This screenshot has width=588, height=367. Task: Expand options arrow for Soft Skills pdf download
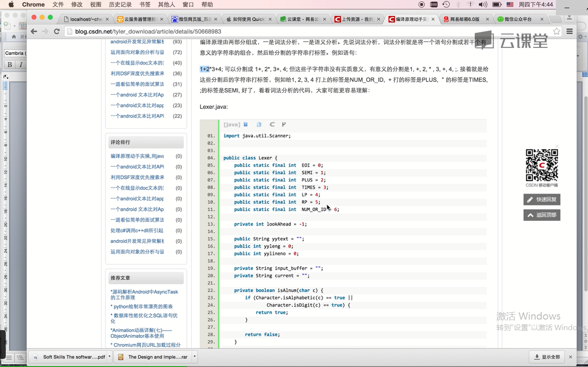pos(109,357)
